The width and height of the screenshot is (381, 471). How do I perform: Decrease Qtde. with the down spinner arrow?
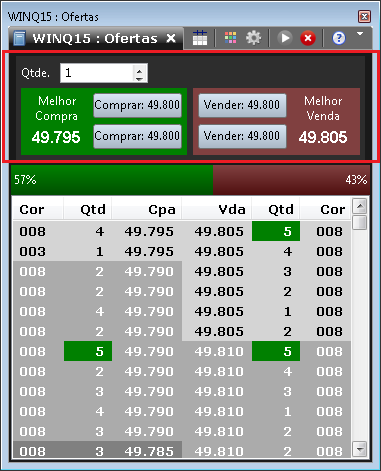[139, 78]
